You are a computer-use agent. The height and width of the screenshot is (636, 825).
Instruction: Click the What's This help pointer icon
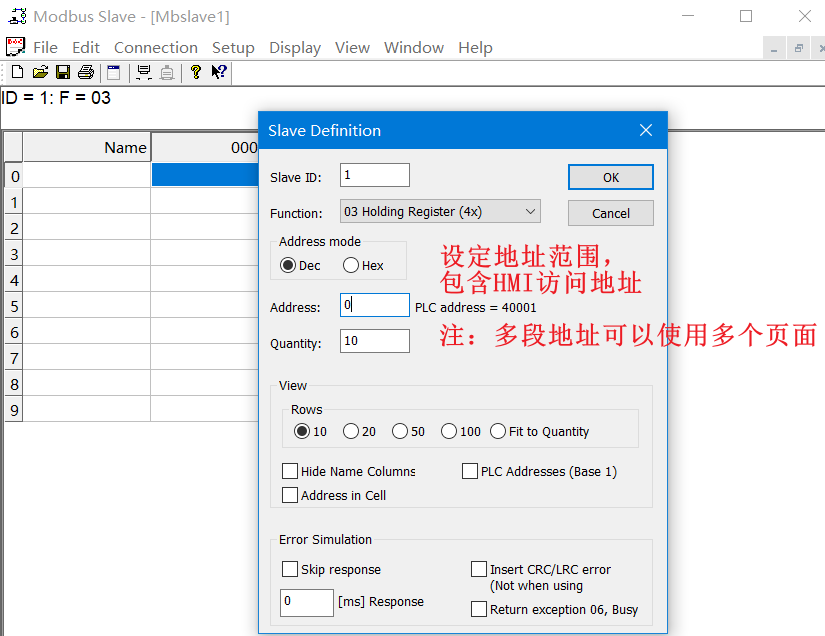(219, 72)
